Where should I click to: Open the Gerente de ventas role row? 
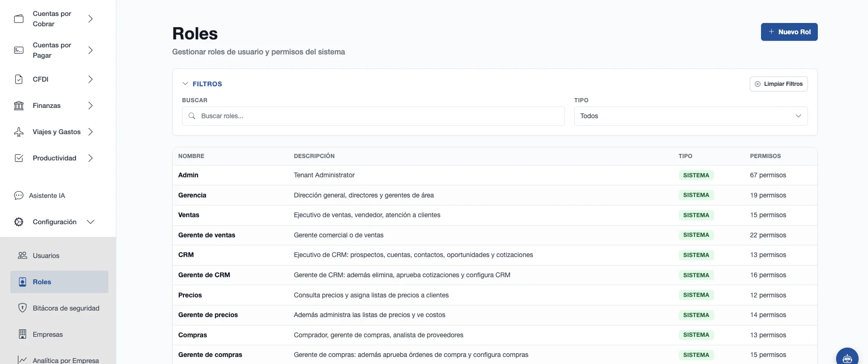(495, 235)
